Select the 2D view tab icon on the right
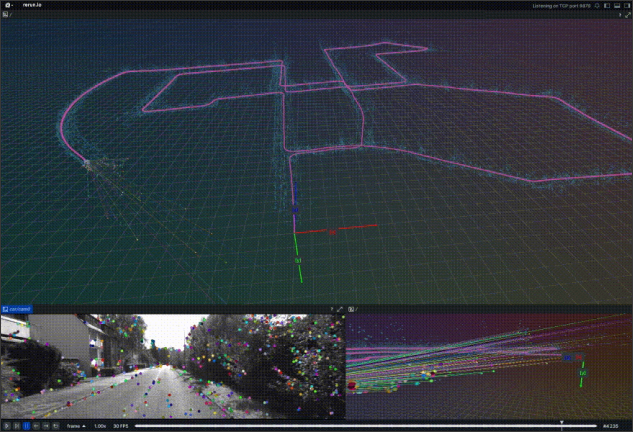This screenshot has height=432, width=633. pos(352,310)
